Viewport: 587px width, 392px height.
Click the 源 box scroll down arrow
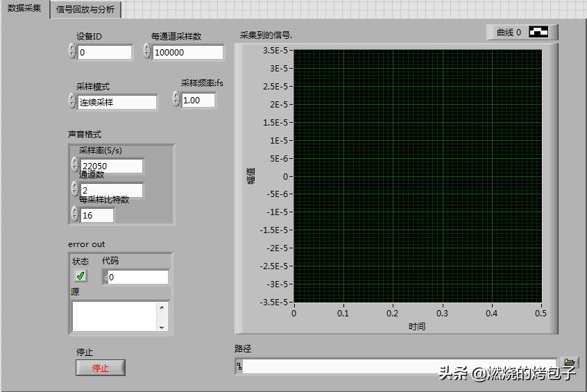pyautogui.click(x=162, y=327)
